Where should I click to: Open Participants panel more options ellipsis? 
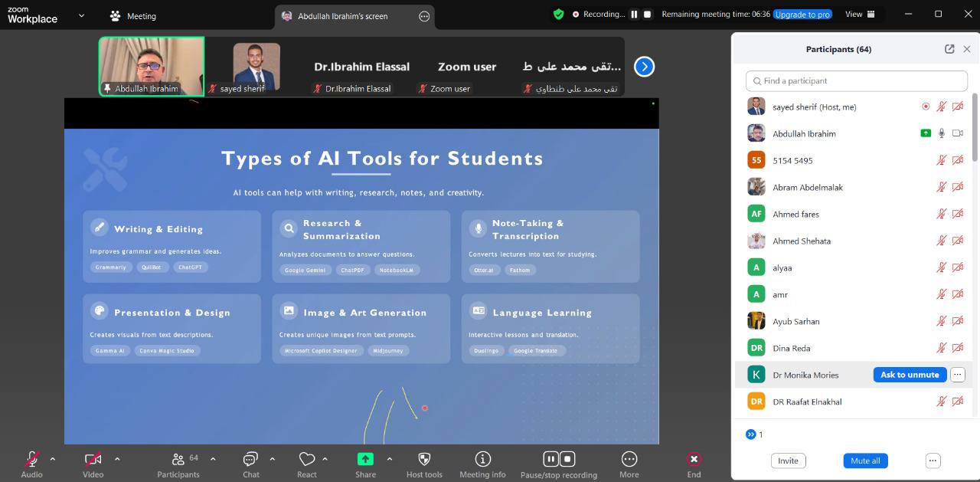coord(933,461)
